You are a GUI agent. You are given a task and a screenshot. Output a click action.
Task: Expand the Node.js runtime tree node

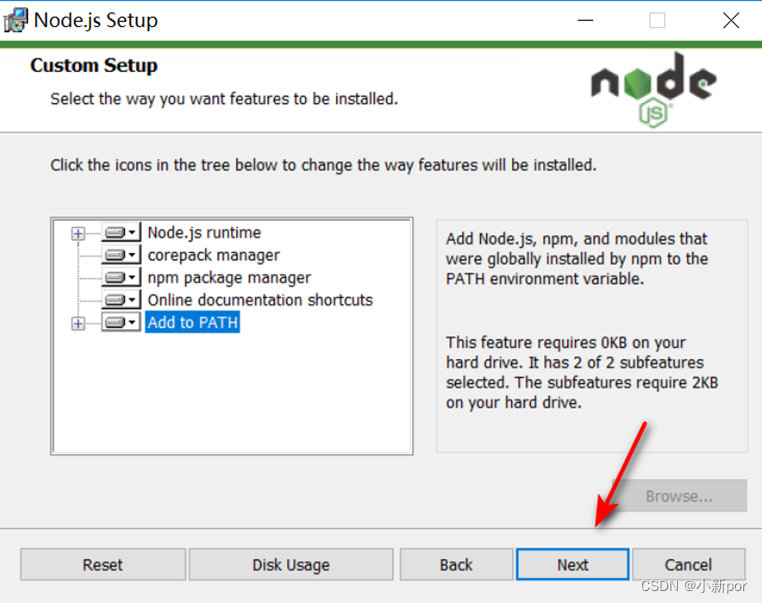tap(78, 233)
